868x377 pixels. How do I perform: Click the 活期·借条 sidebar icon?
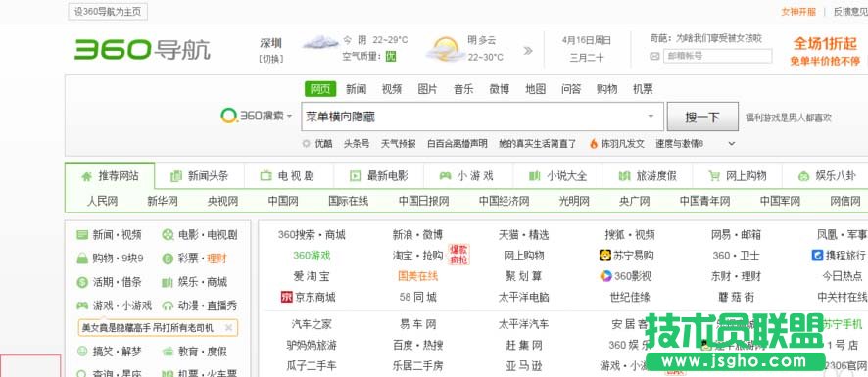[82, 282]
